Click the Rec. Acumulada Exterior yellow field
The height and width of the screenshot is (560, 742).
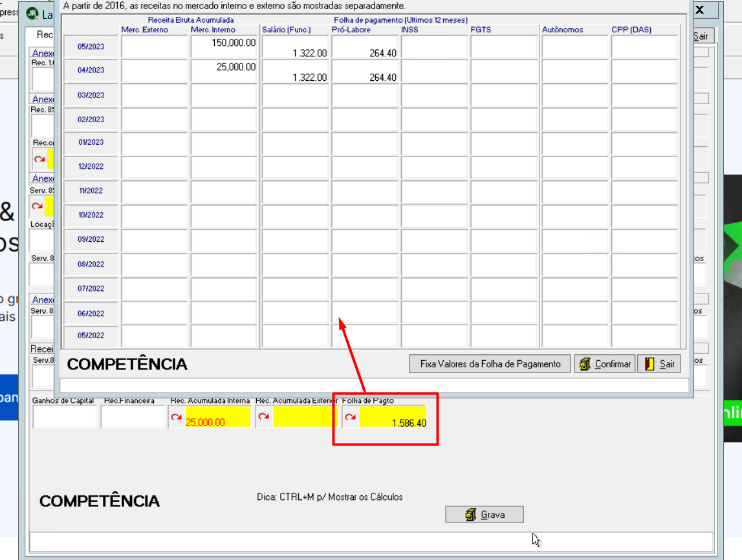point(304,416)
